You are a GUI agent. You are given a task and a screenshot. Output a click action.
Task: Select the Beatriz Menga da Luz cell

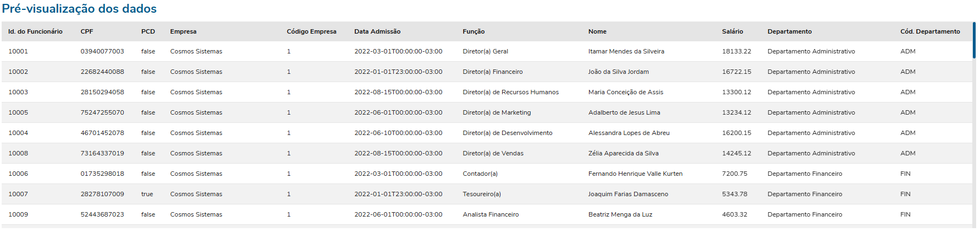coord(620,214)
